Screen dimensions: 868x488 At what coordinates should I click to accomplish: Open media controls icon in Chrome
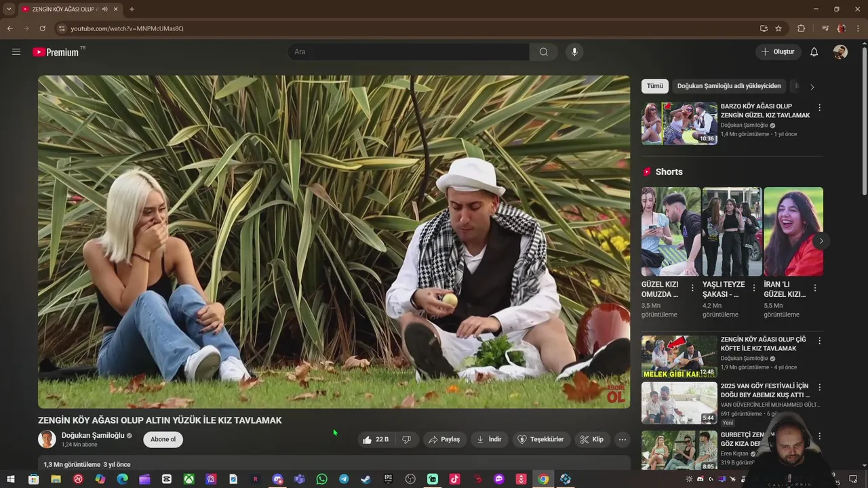[825, 28]
